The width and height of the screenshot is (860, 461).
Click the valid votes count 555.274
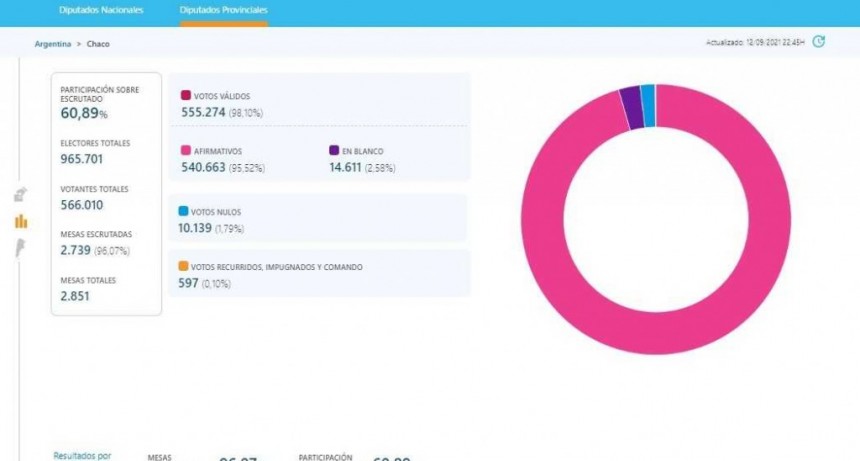click(203, 112)
